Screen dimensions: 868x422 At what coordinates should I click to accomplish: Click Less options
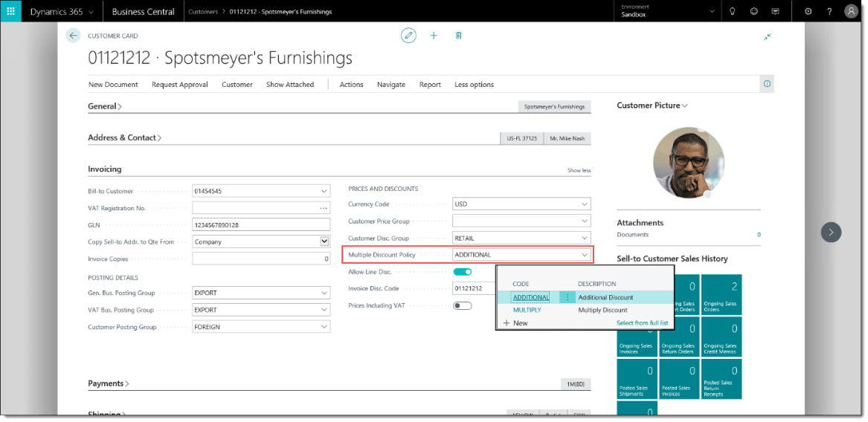click(x=474, y=85)
